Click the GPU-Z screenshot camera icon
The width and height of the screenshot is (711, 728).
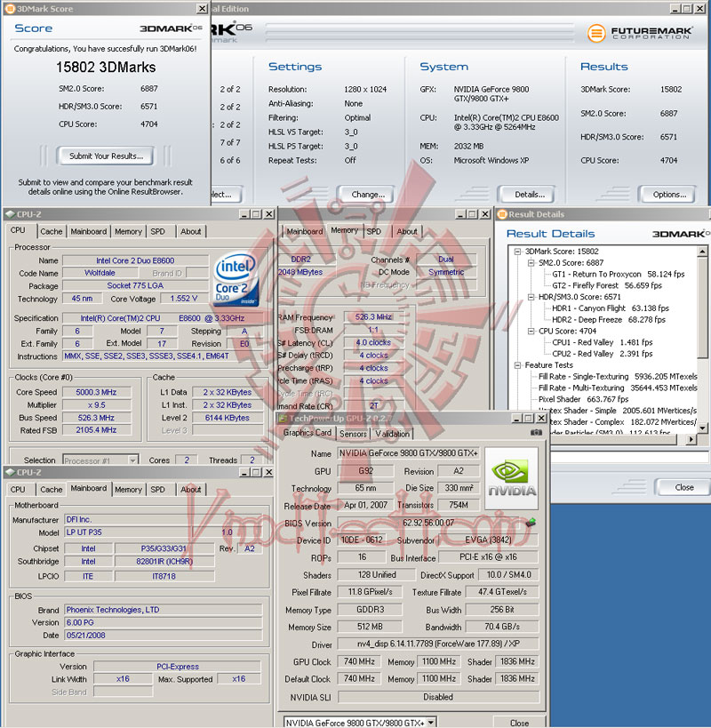pos(536,432)
